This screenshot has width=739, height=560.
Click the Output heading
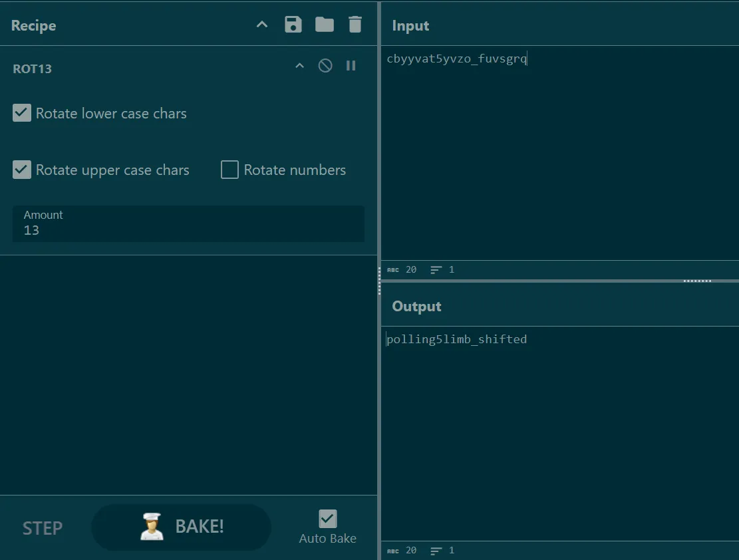[416, 307]
